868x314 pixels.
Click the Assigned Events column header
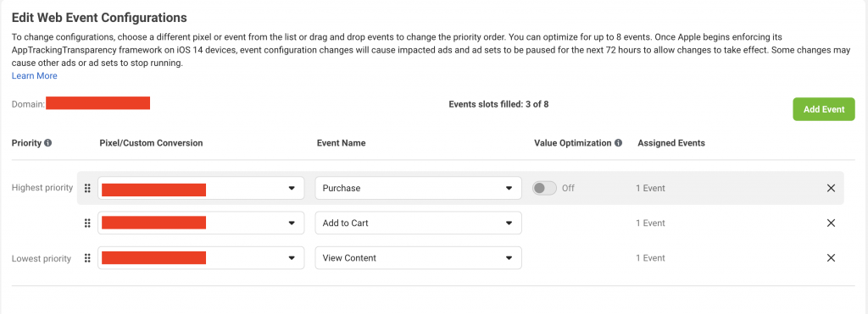tap(671, 143)
